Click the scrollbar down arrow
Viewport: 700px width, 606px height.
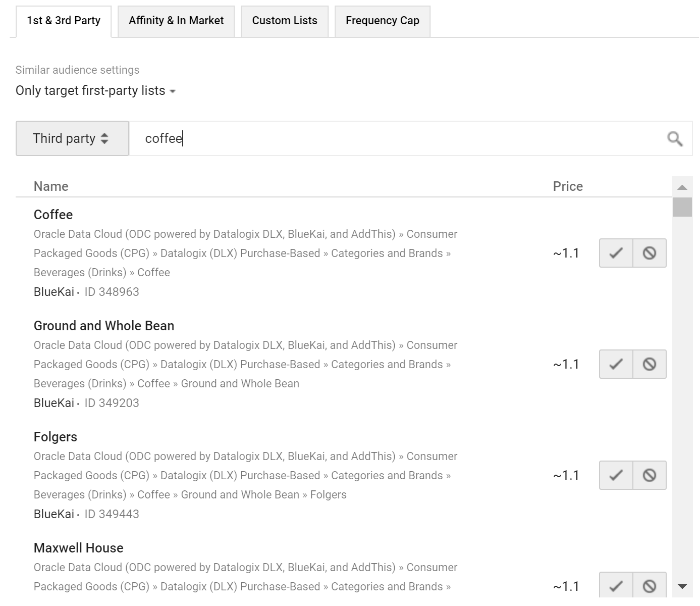click(682, 586)
